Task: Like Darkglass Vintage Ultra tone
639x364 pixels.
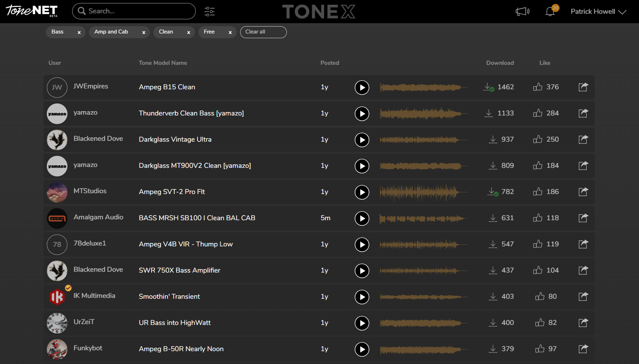Action: (x=538, y=140)
